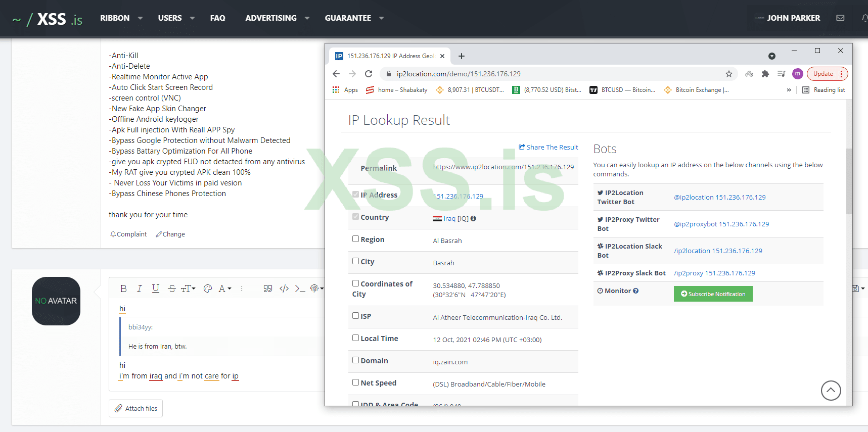Apply italic formatting in reply editor

point(140,289)
